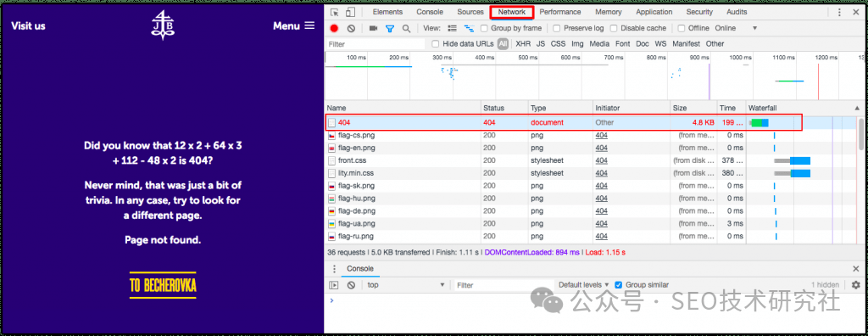
Task: Click the network Filter text field
Action: point(374,44)
